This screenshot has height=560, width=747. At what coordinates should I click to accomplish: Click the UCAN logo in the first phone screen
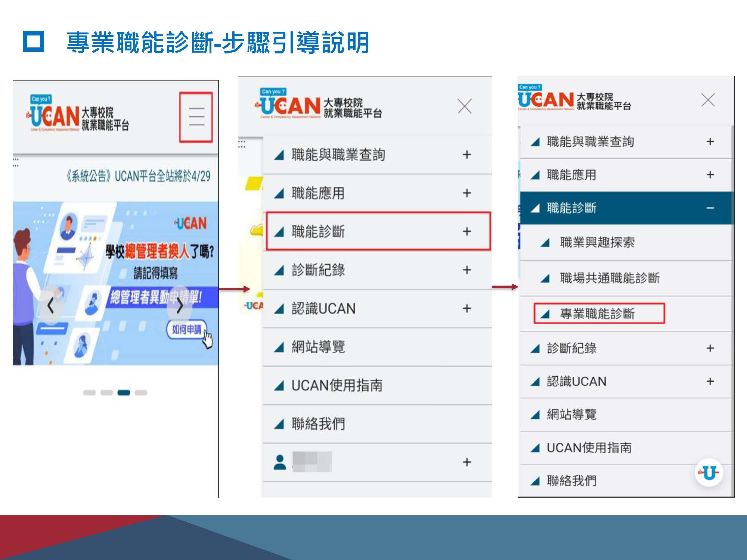[78, 114]
